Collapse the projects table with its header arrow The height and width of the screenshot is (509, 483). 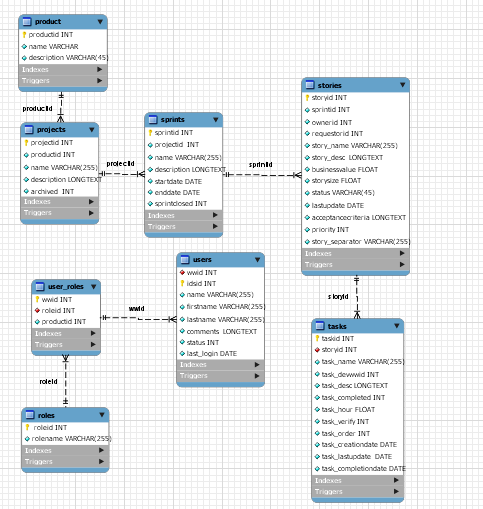tap(92, 129)
